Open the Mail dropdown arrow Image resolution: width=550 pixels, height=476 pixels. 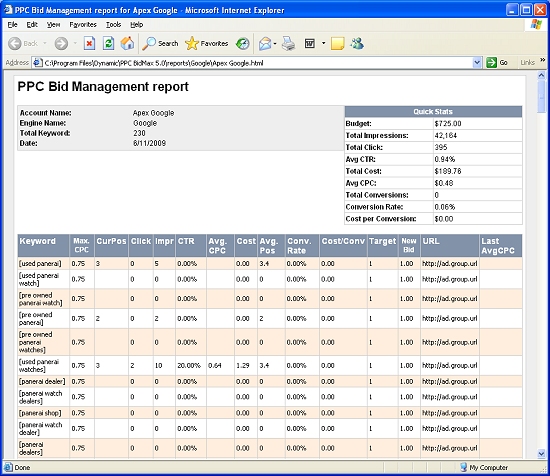click(x=275, y=44)
